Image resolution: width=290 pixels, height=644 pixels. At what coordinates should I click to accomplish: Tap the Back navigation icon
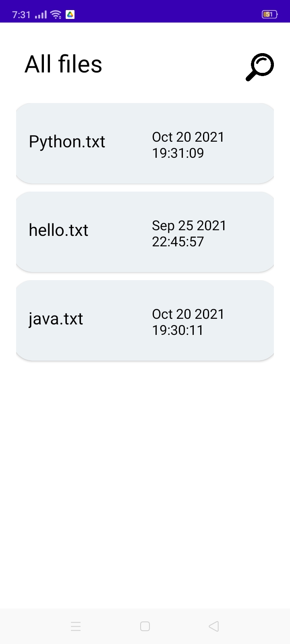pyautogui.click(x=213, y=626)
